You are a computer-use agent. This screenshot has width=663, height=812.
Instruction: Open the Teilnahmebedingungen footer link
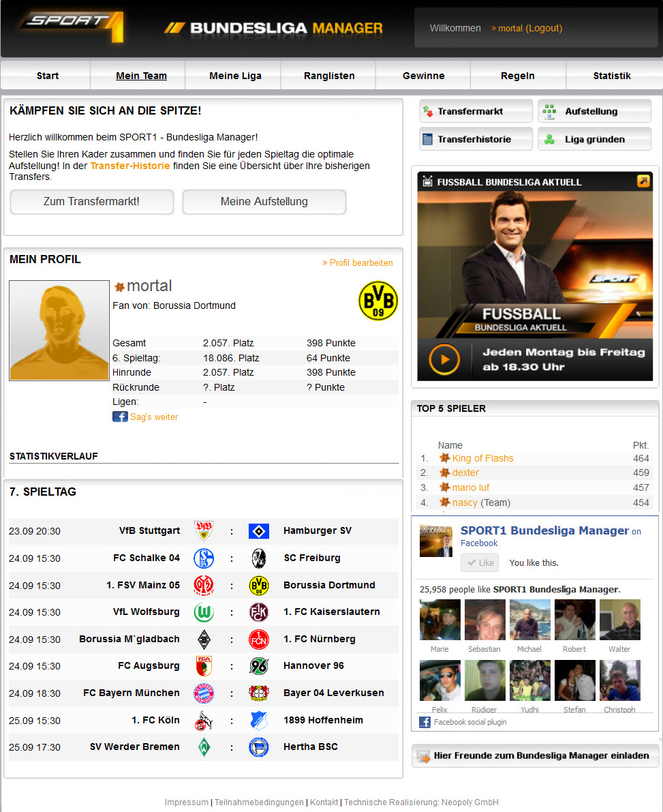[x=260, y=802]
